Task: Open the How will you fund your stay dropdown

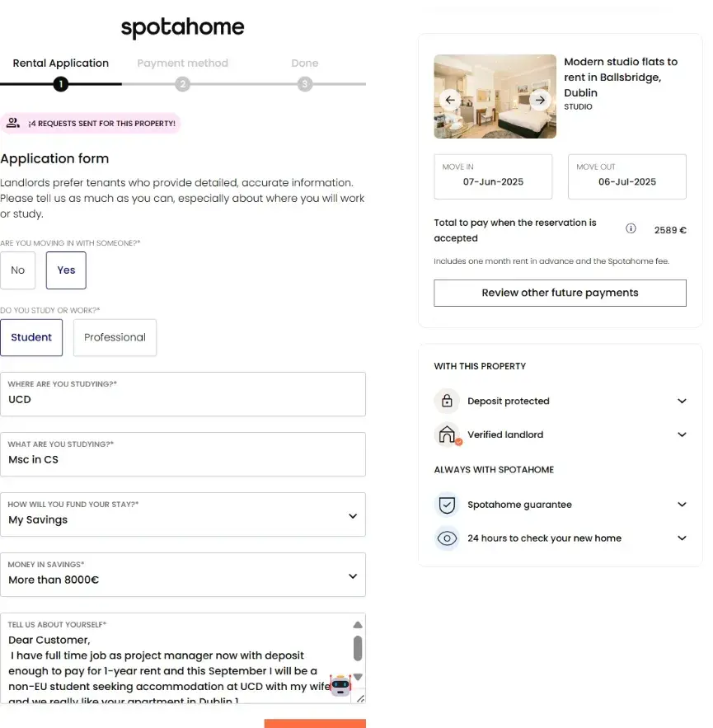Action: coord(183,515)
